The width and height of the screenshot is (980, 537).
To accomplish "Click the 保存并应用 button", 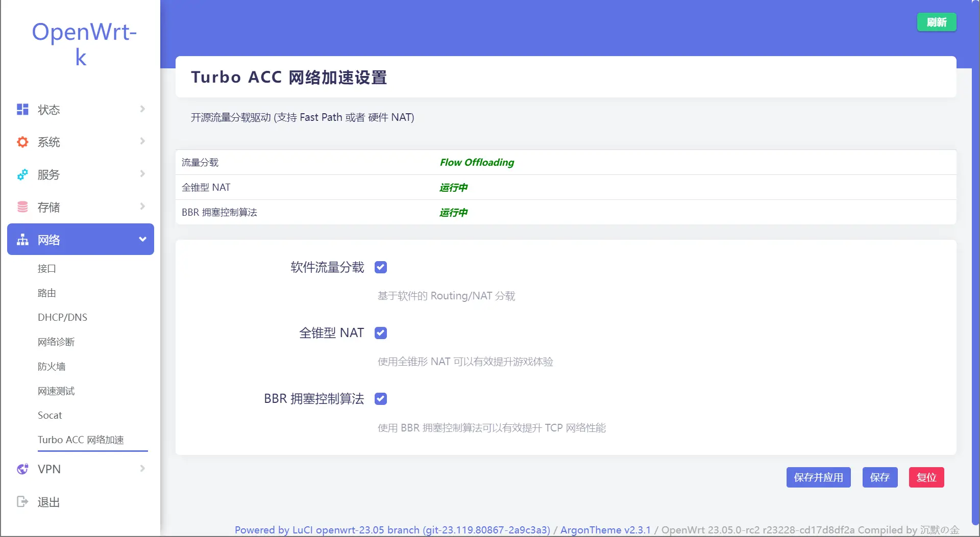I will point(819,477).
